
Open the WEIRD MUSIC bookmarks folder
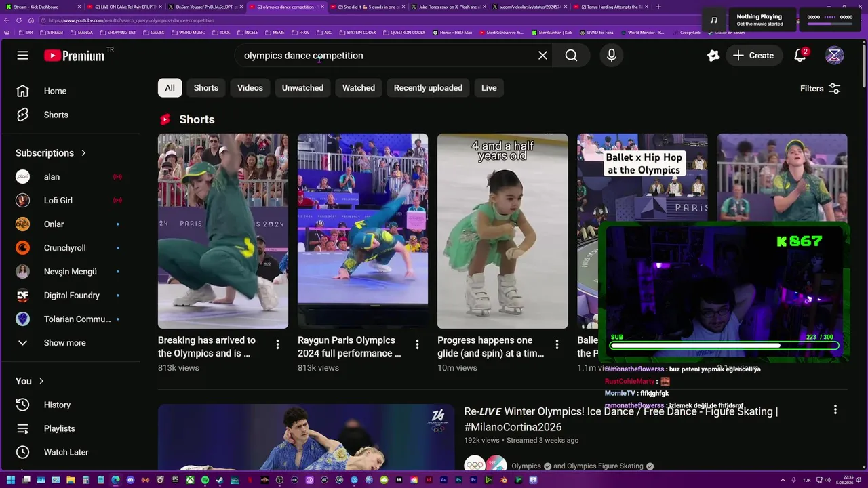click(189, 32)
